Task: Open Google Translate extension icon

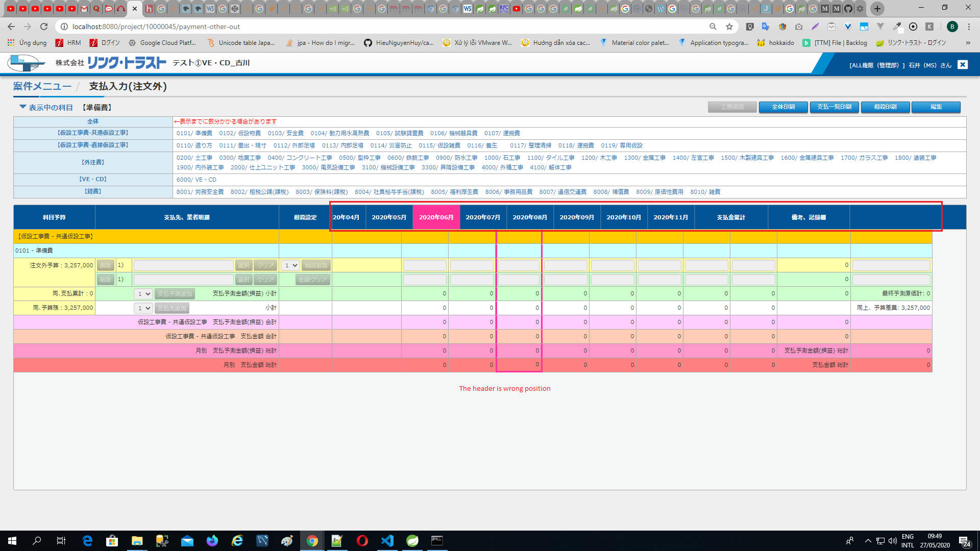Action: click(x=766, y=27)
